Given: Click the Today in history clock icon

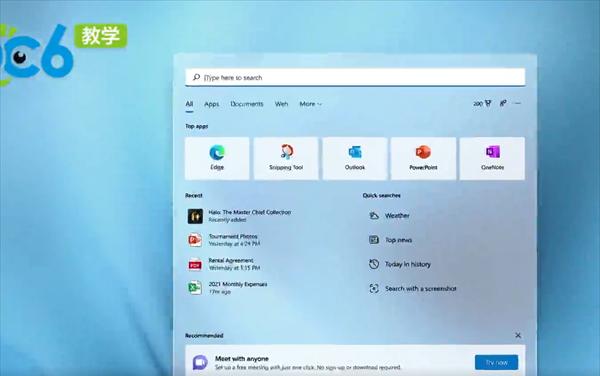Looking at the screenshot, I should click(374, 264).
